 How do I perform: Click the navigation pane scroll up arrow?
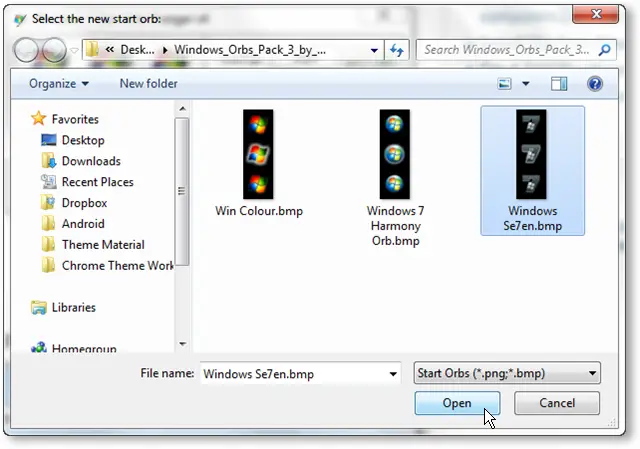point(182,109)
